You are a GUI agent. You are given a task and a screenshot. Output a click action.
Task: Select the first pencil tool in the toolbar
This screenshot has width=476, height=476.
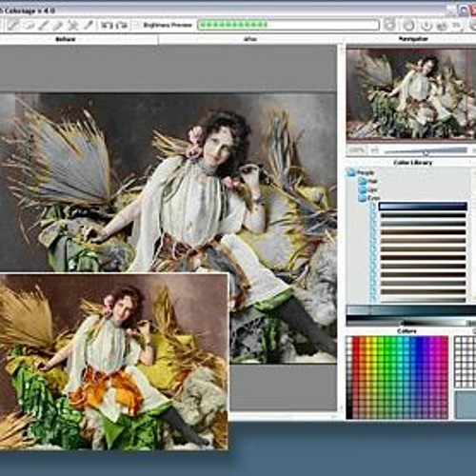pyautogui.click(x=13, y=25)
